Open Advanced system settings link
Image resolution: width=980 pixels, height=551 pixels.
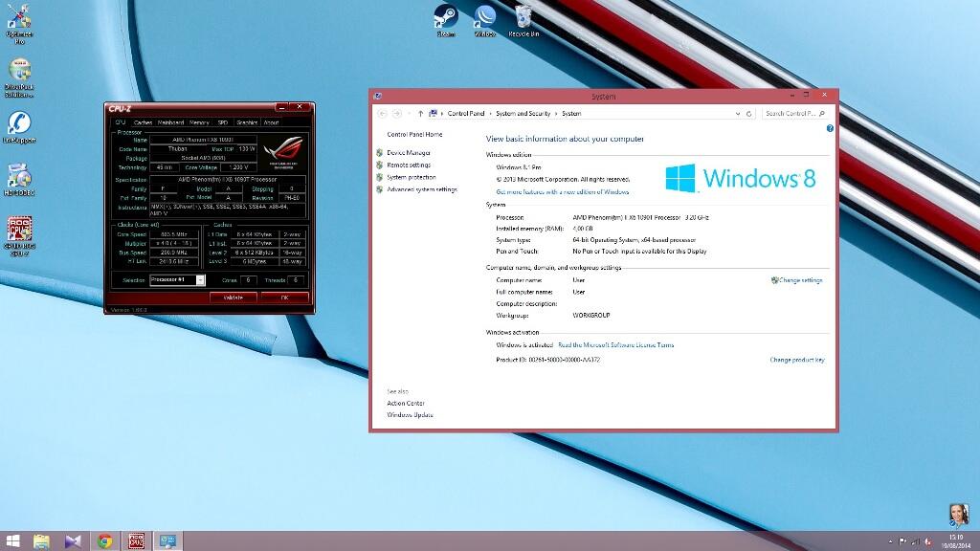[422, 190]
